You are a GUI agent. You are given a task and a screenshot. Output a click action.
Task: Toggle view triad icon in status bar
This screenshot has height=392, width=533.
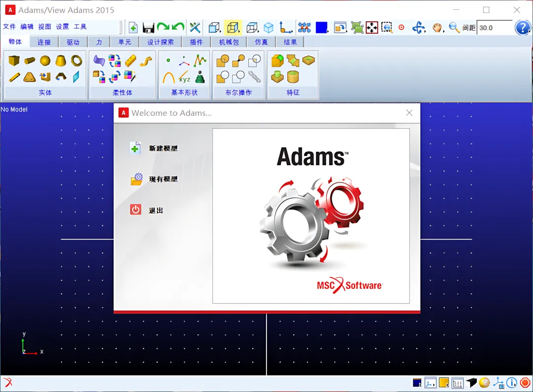(x=498, y=383)
